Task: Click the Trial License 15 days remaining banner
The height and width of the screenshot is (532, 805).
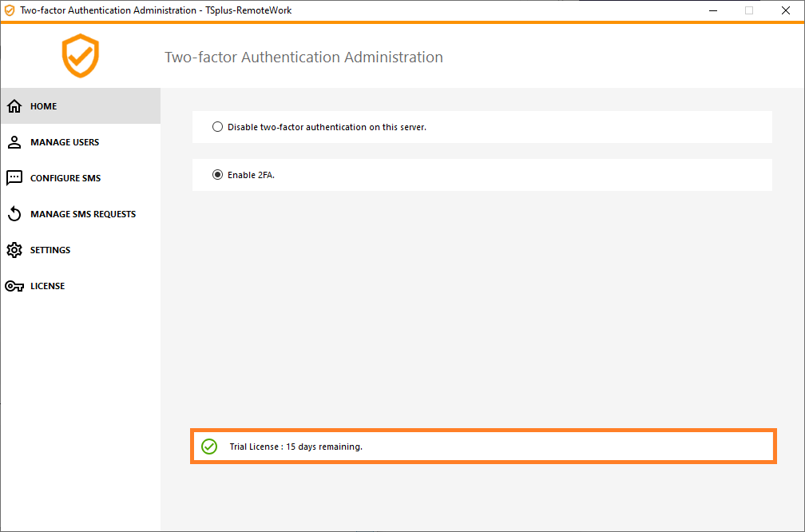Action: 482,446
